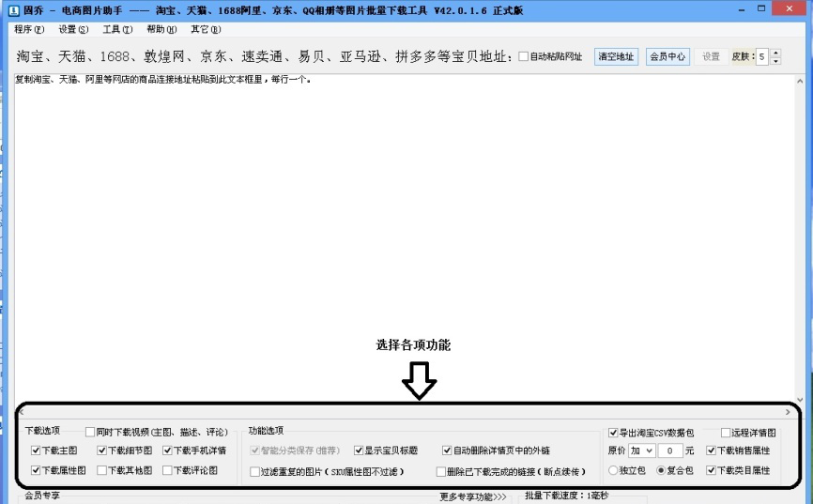Open the 其它(B) menu
This screenshot has width=813, height=504.
pos(206,29)
